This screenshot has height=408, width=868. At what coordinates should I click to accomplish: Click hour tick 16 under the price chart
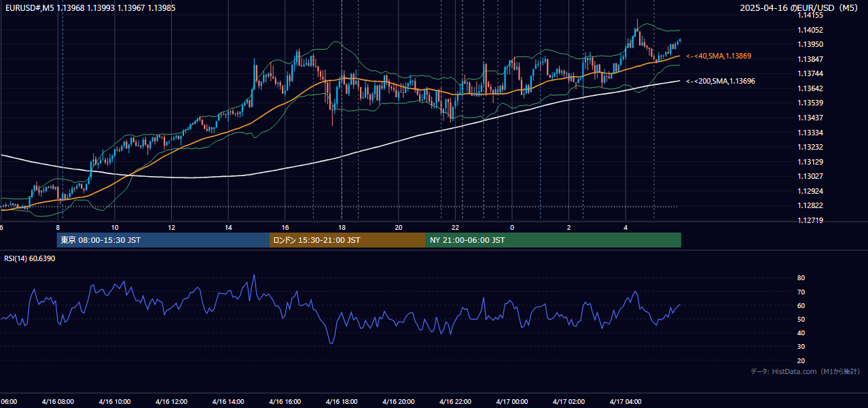[285, 227]
